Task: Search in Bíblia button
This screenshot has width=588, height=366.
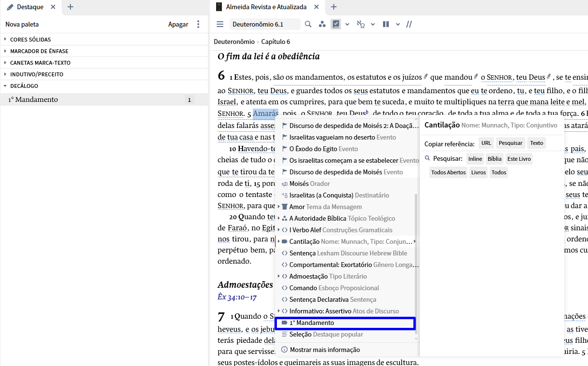Action: pyautogui.click(x=494, y=159)
